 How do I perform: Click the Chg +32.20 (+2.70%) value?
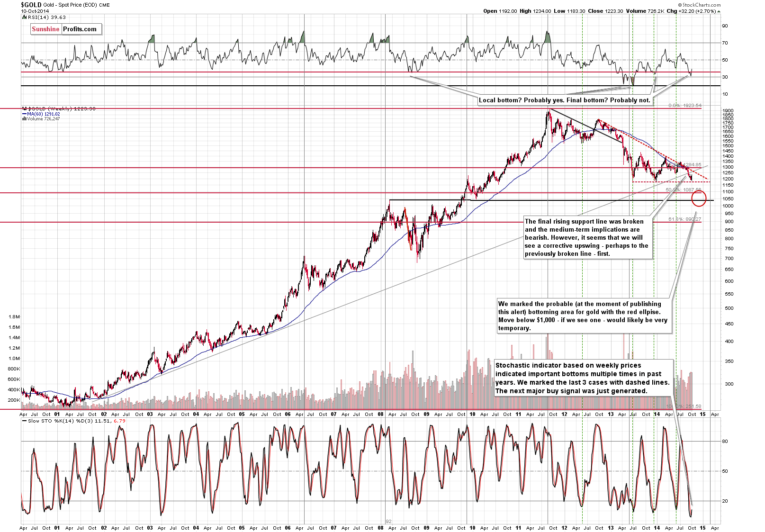tap(694, 11)
